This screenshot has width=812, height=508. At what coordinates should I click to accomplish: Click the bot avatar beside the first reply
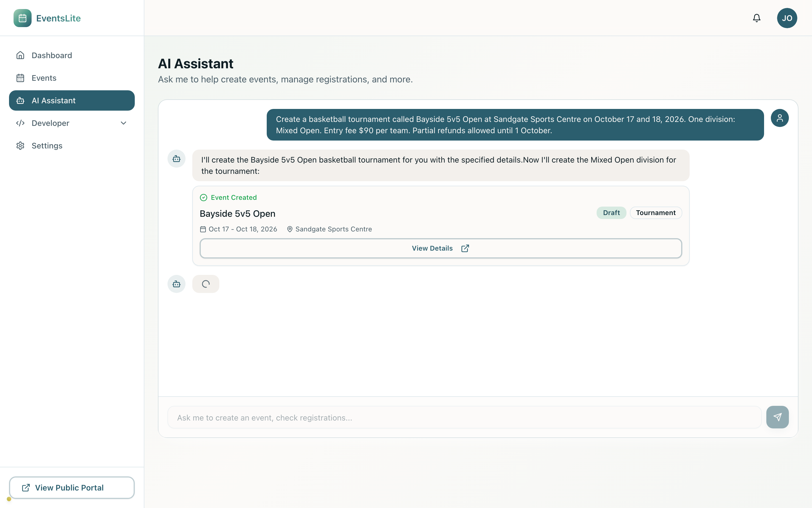(176, 159)
